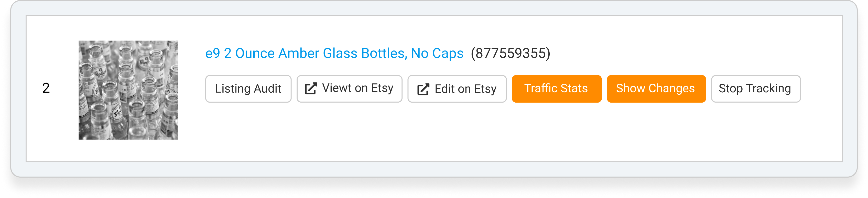The width and height of the screenshot is (868, 198).
Task: Click the Edit on Etsy button
Action: (457, 89)
